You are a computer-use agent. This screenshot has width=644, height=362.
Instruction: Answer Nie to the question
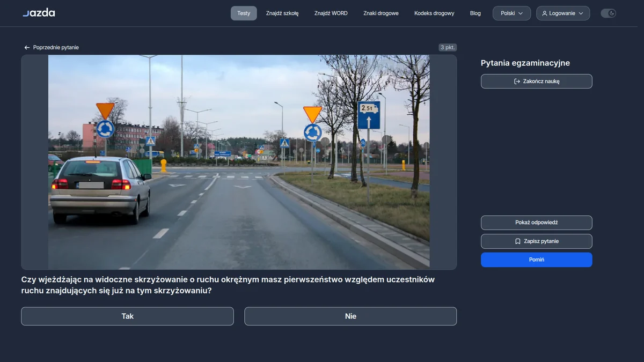pyautogui.click(x=350, y=316)
